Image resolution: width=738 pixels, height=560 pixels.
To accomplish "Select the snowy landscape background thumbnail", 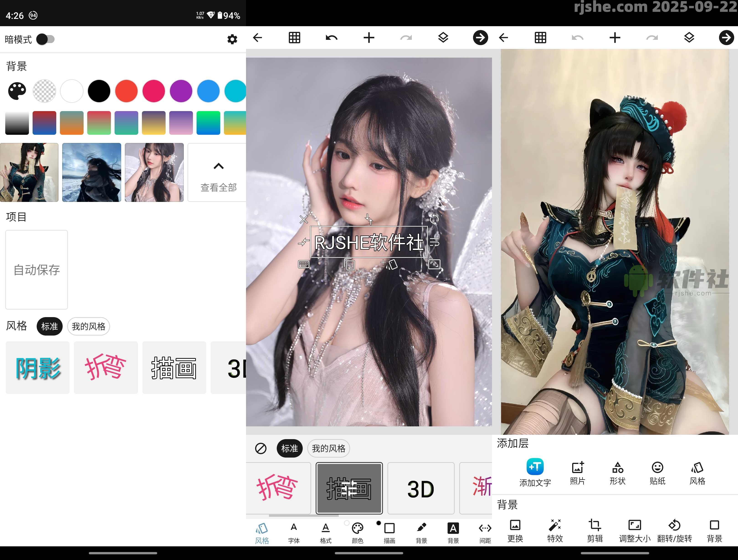I will pyautogui.click(x=91, y=172).
